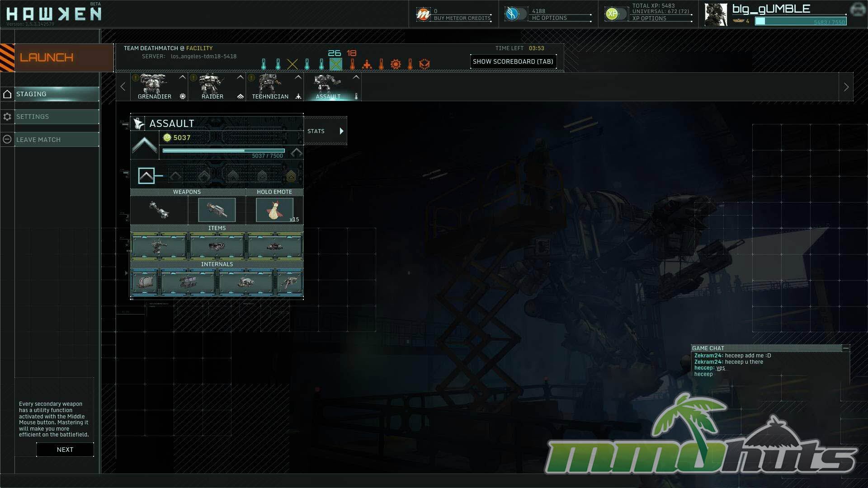The image size is (868, 488).
Task: Expand rank chevron on Technician card
Action: tap(298, 77)
